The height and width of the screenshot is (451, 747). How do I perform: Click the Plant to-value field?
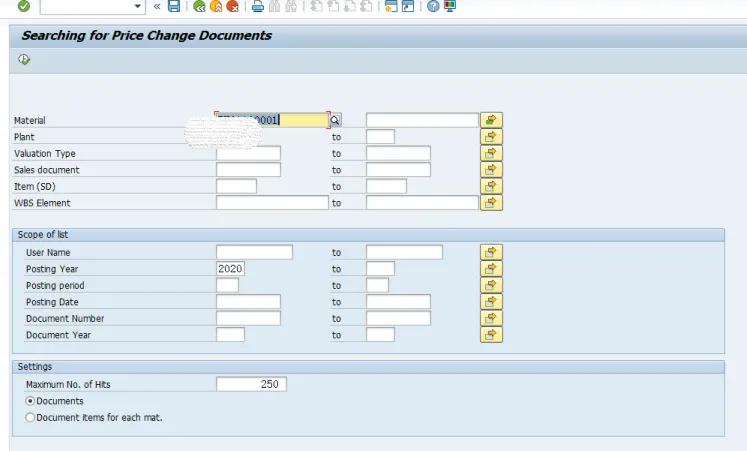[x=380, y=137]
